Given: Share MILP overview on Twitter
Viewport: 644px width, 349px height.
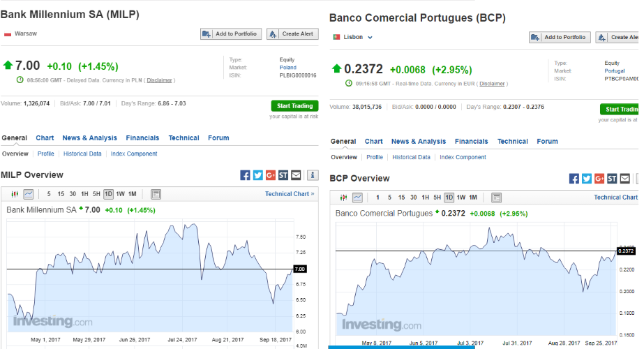Looking at the screenshot, I should point(258,175).
